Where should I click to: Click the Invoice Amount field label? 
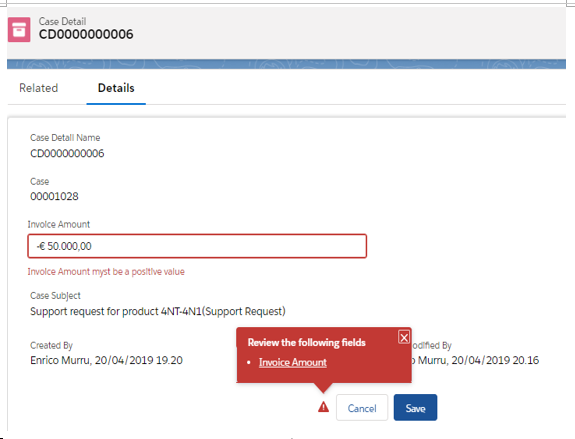pyautogui.click(x=59, y=224)
